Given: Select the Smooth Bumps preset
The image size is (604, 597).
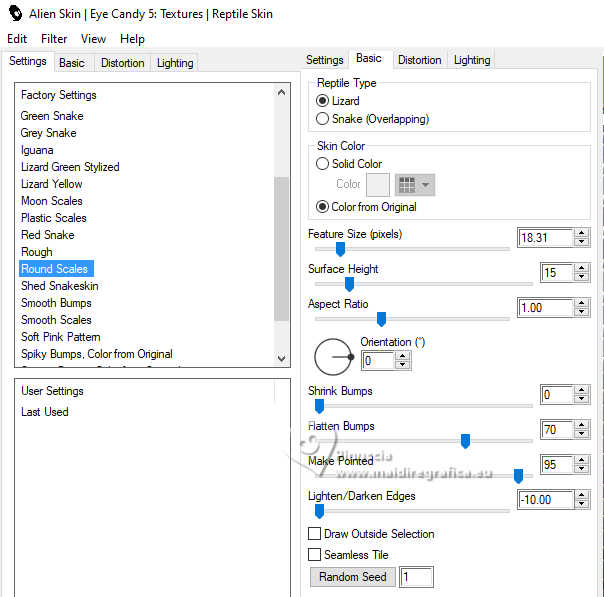Looking at the screenshot, I should point(56,303).
